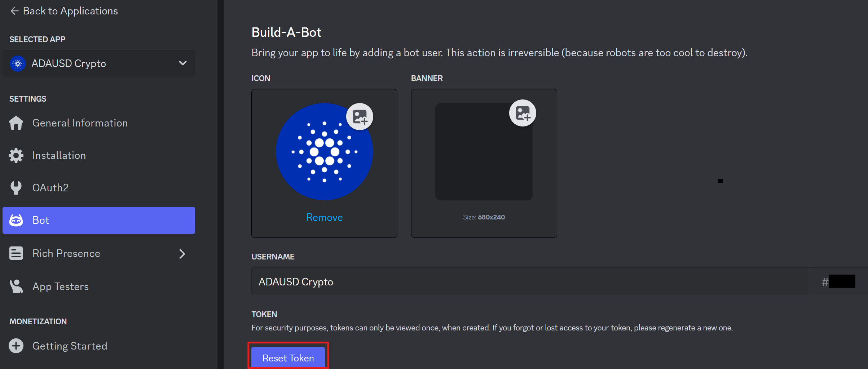868x369 pixels.
Task: Upload a banner using image-plus button
Action: [523, 113]
